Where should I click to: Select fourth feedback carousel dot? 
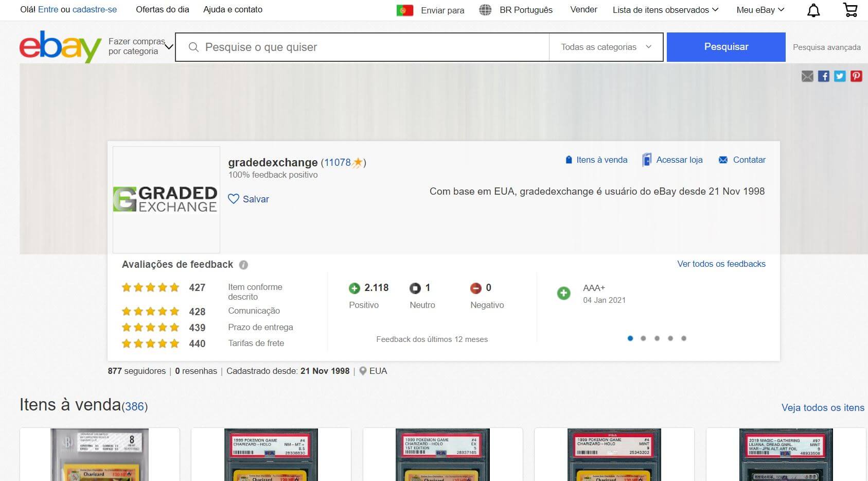pyautogui.click(x=670, y=338)
